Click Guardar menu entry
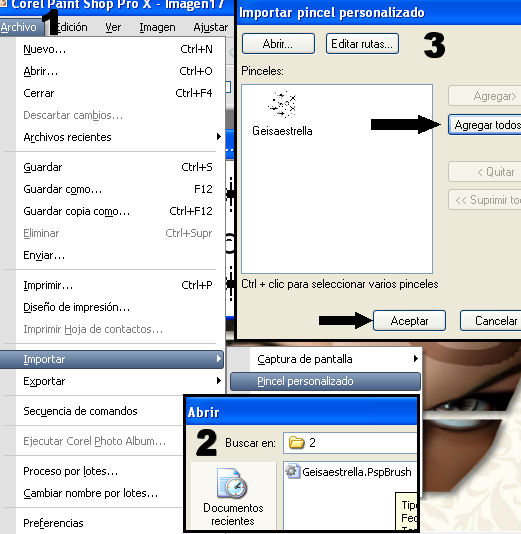521x534 pixels. pyautogui.click(x=118, y=167)
